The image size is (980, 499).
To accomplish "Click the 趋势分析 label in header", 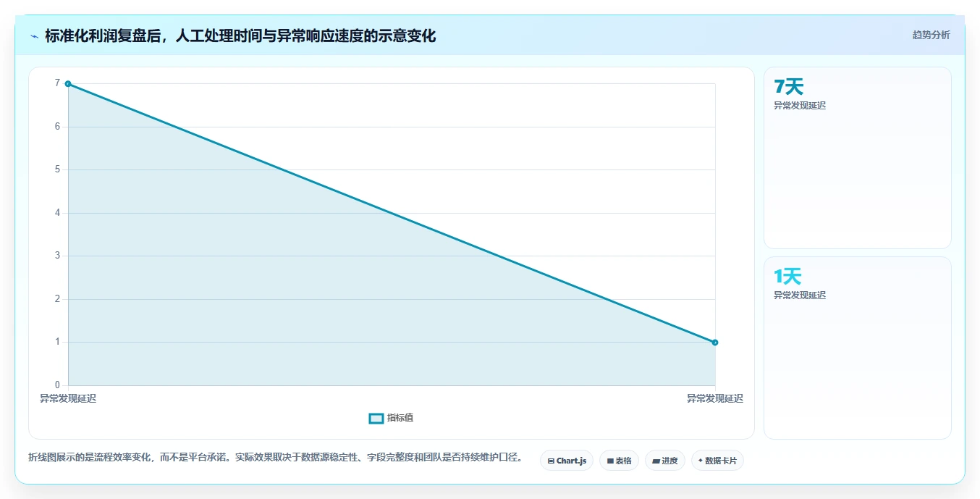I will [931, 35].
